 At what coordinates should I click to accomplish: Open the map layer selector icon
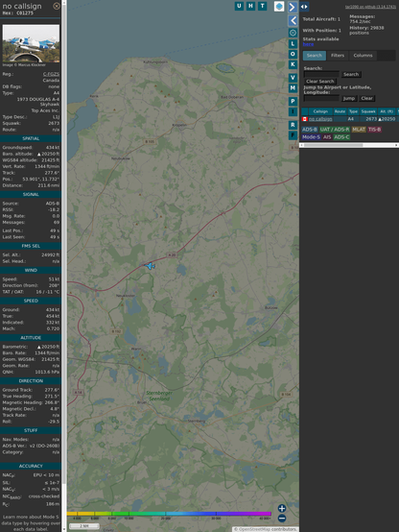[x=279, y=6]
